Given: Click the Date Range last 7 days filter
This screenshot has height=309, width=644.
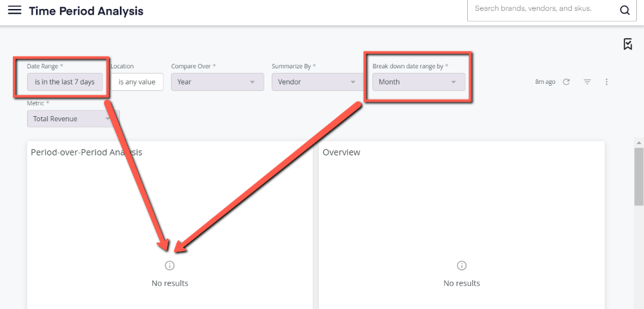Looking at the screenshot, I should click(x=65, y=82).
